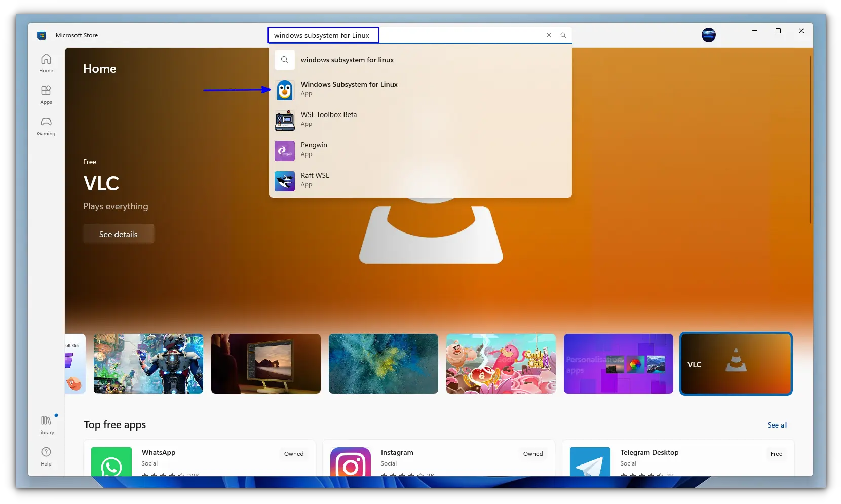Screen dimensions: 841x504
Task: Select the monitor photo editing thumbnail
Action: click(266, 364)
